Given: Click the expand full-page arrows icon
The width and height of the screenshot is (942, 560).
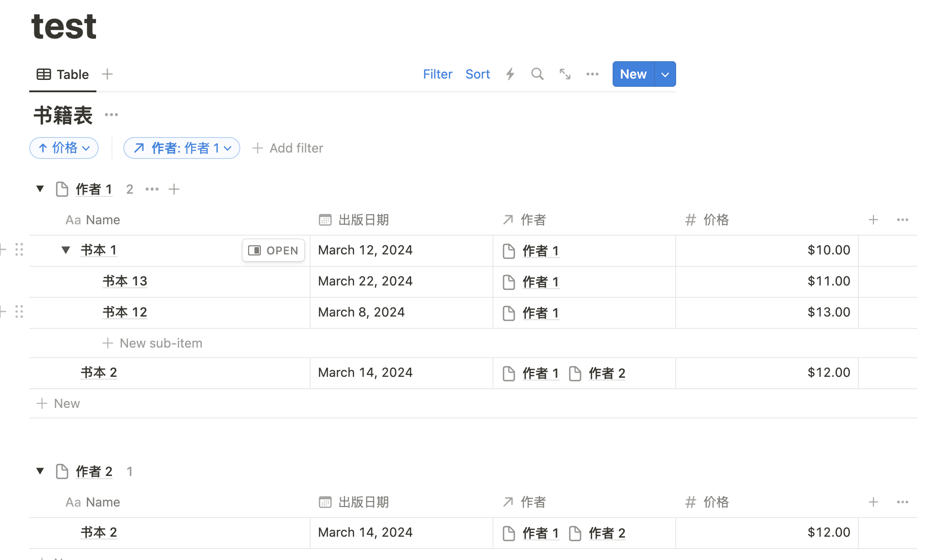Looking at the screenshot, I should point(565,74).
